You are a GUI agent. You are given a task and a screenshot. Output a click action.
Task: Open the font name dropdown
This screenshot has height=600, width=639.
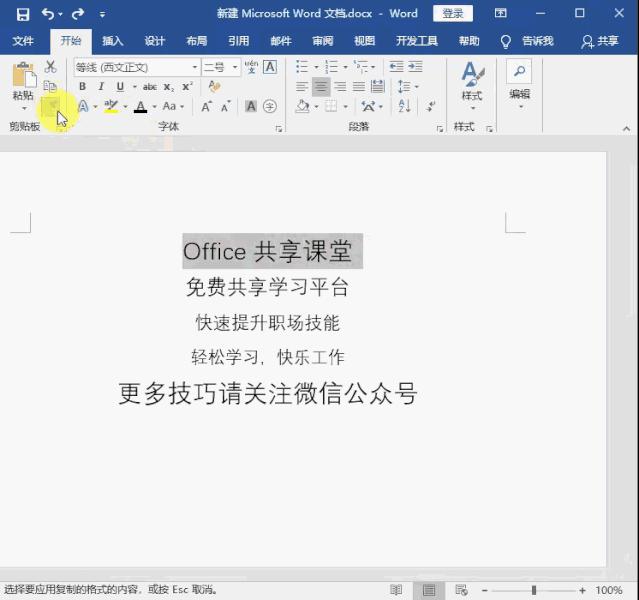point(195,67)
